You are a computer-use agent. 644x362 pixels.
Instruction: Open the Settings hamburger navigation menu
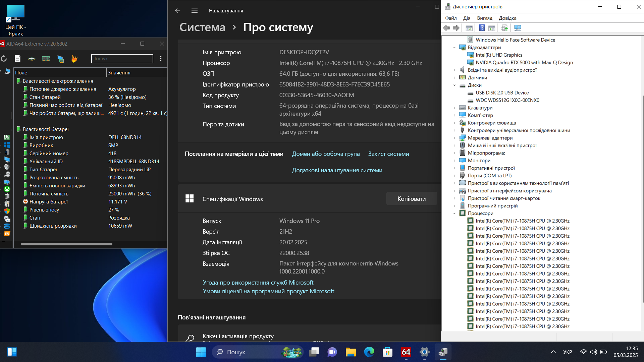(195, 11)
